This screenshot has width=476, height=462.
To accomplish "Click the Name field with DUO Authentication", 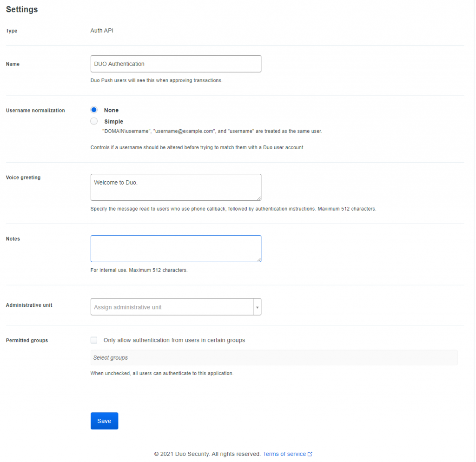I will 176,64.
